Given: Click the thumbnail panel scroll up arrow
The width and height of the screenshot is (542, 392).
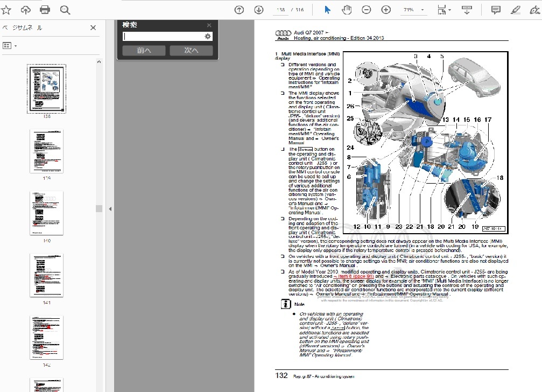Looking at the screenshot, I should click(99, 62).
